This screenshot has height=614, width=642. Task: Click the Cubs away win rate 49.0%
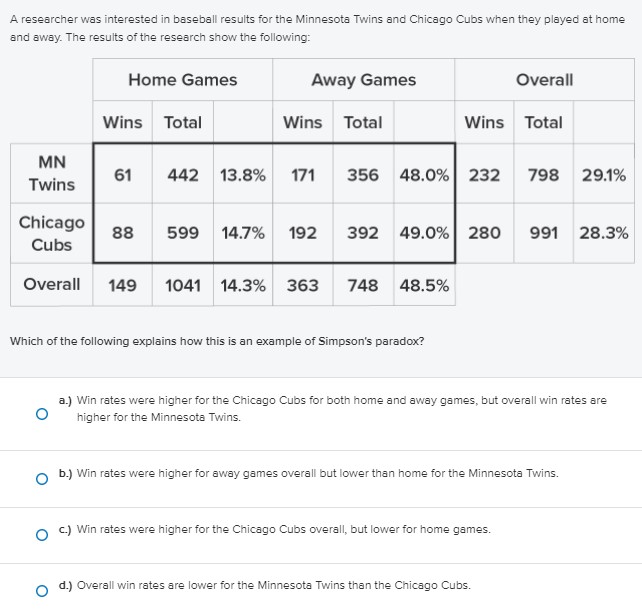[424, 233]
